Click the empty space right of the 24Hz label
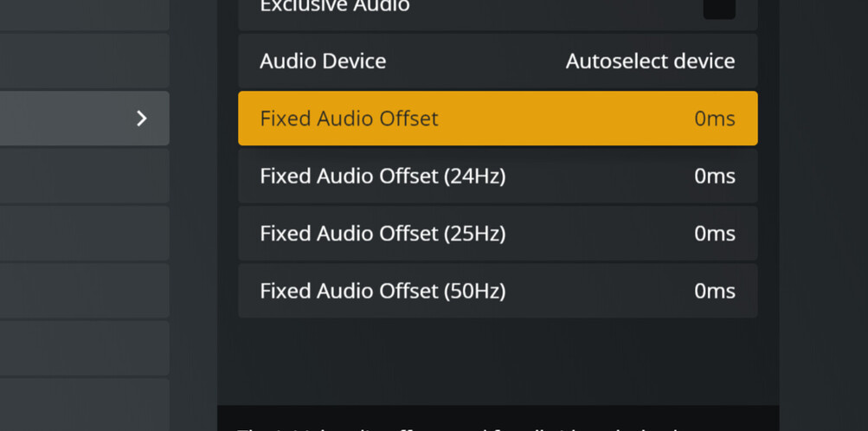 coord(597,177)
